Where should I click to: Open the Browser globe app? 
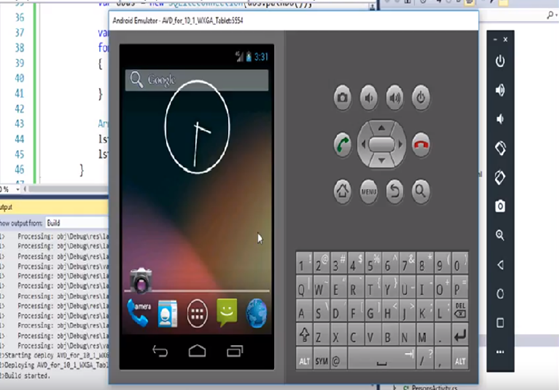(256, 313)
